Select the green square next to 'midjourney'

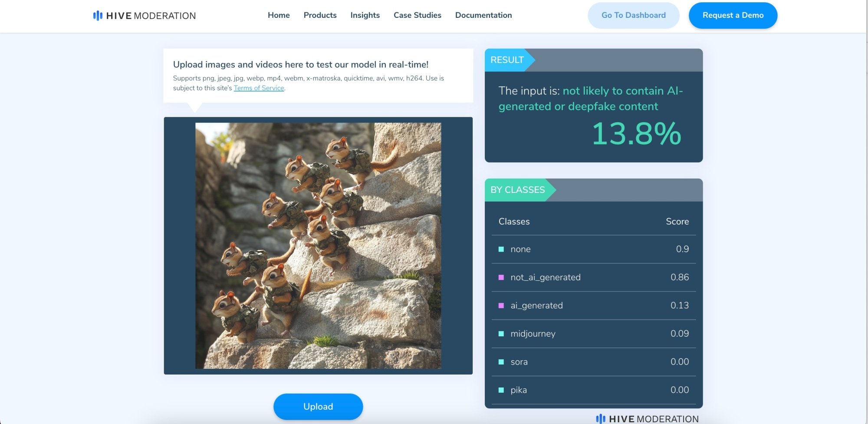pos(501,333)
